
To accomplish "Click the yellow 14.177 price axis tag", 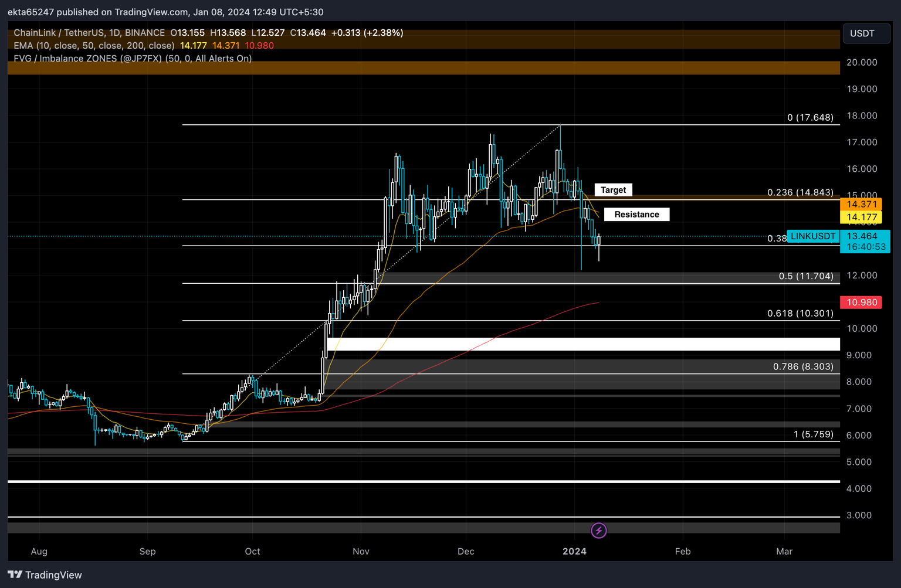I will pos(861,217).
